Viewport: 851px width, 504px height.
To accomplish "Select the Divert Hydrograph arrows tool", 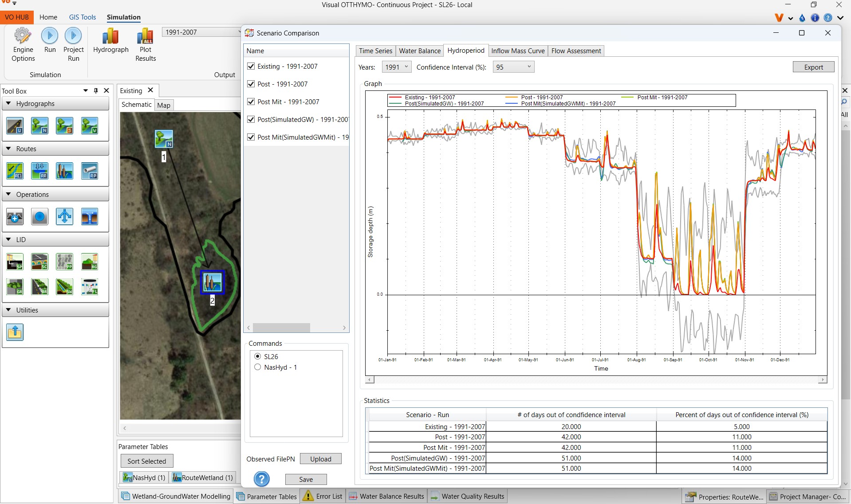I will 64,217.
